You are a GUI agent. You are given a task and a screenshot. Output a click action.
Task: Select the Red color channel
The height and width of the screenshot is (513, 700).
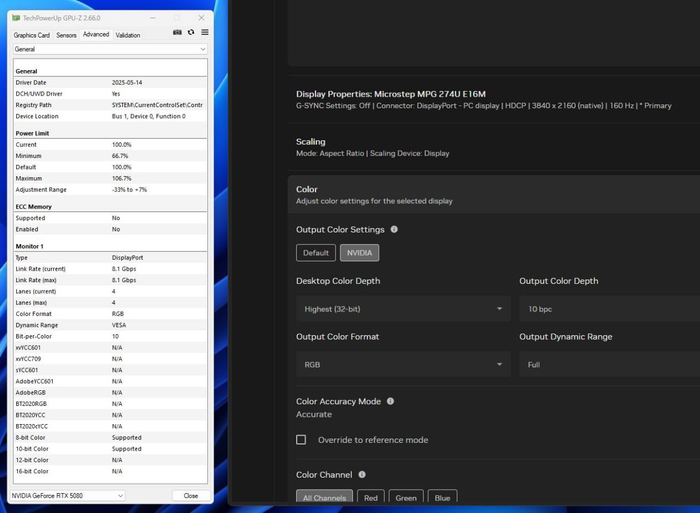point(371,497)
